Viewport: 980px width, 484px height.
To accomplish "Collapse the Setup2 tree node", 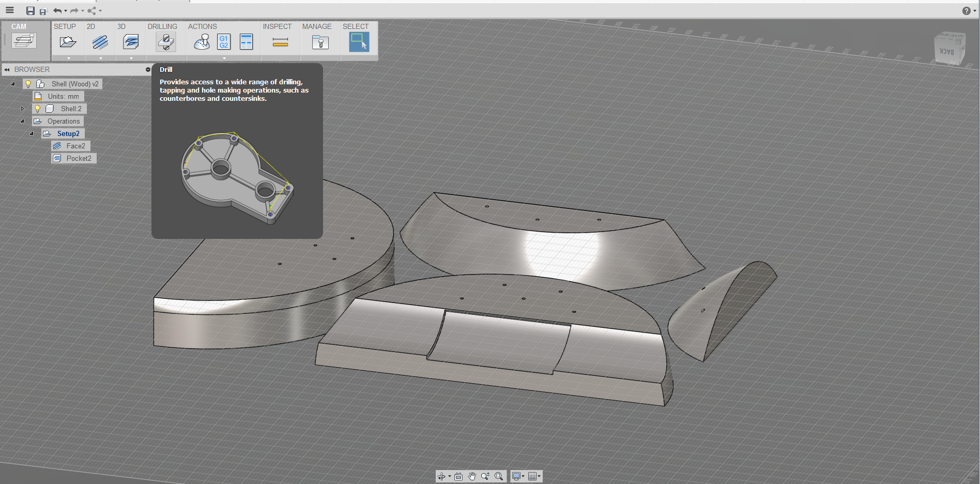I will click(32, 133).
